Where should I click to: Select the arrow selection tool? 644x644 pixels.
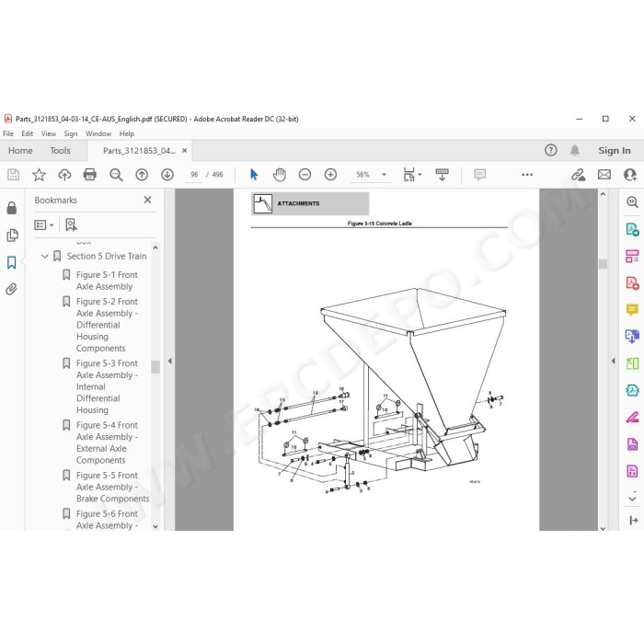tap(254, 175)
